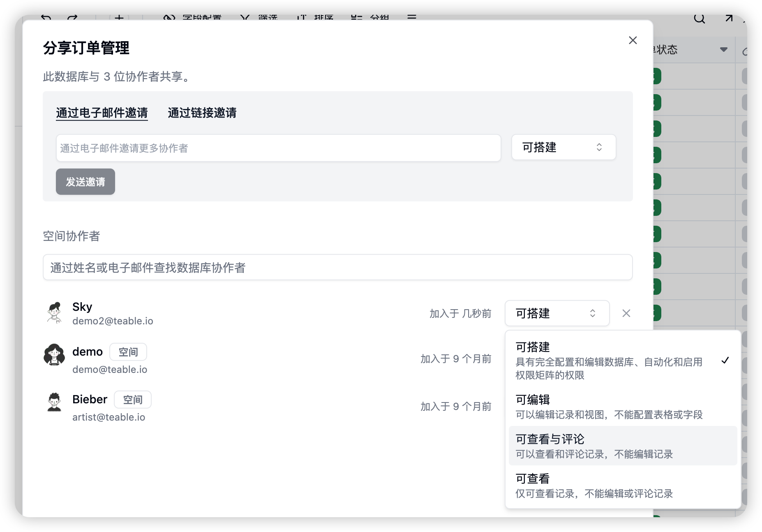This screenshot has height=532, width=762.
Task: Click the 排序 sort icon
Action: pos(316,17)
